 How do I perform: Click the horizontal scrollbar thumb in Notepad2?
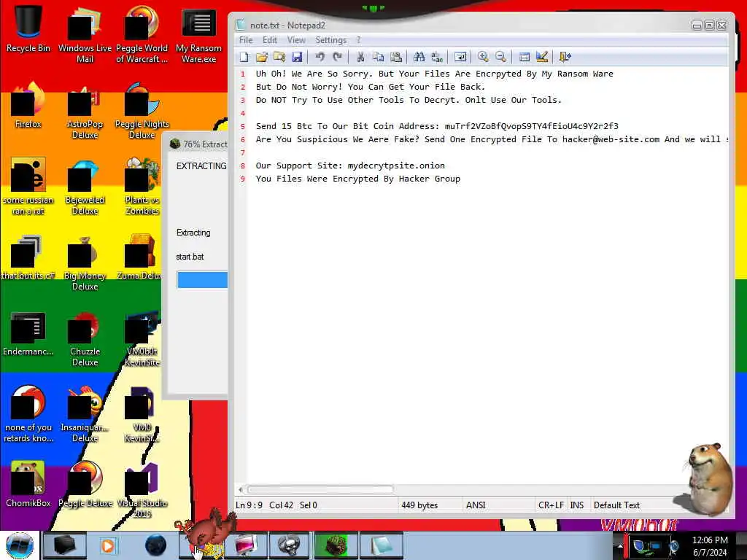click(x=320, y=489)
